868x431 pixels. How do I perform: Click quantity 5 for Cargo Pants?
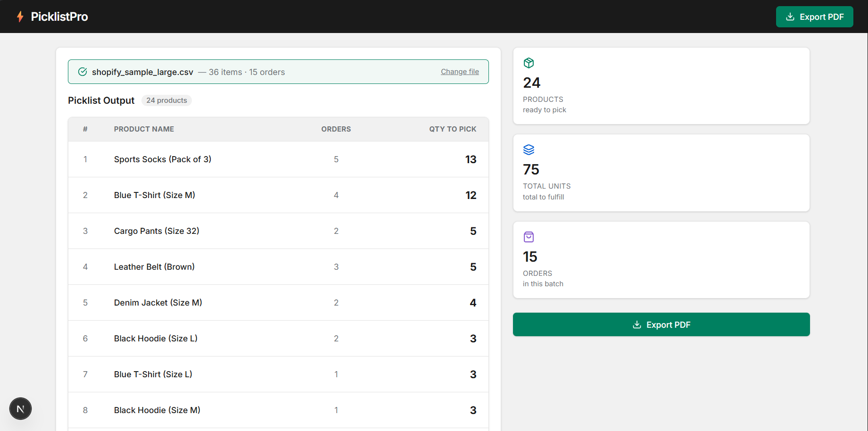(x=473, y=231)
